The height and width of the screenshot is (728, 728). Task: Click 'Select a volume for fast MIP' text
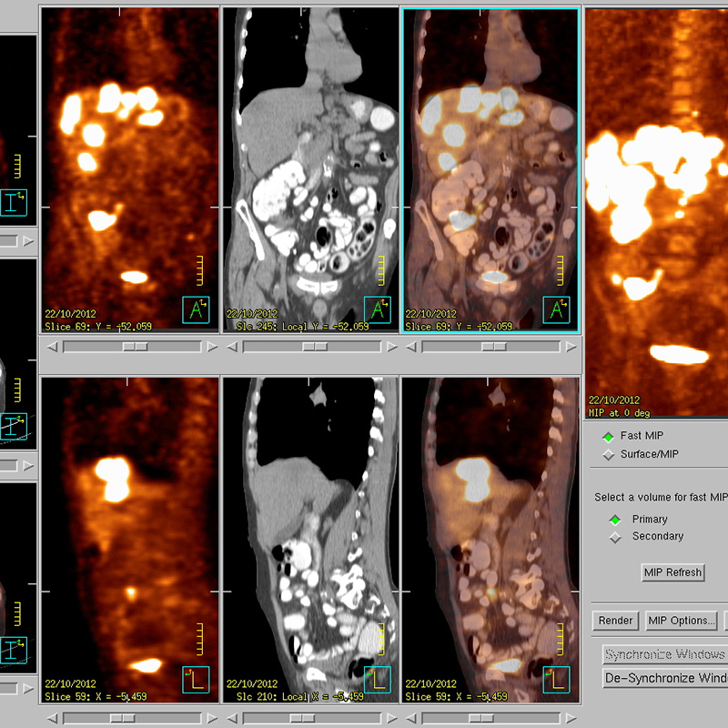point(661,497)
